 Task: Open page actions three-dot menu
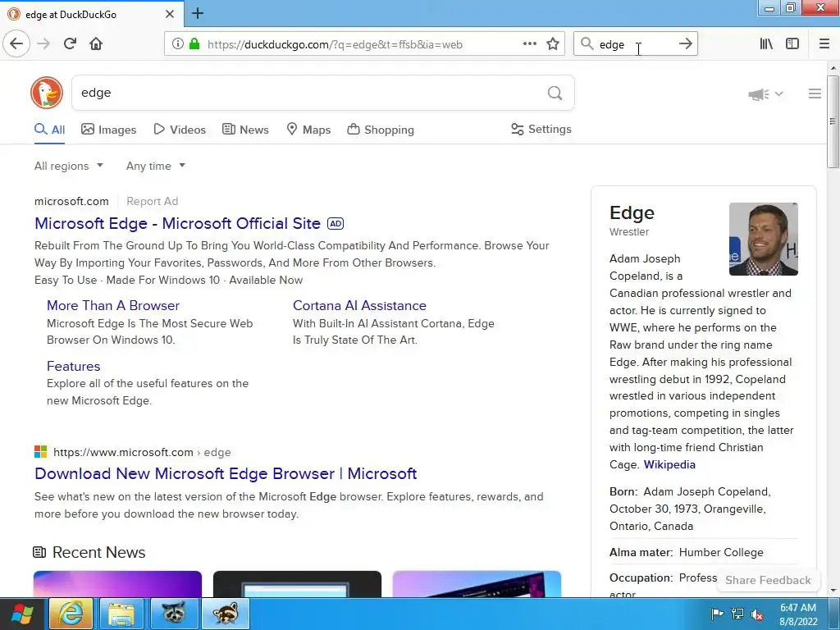point(529,44)
